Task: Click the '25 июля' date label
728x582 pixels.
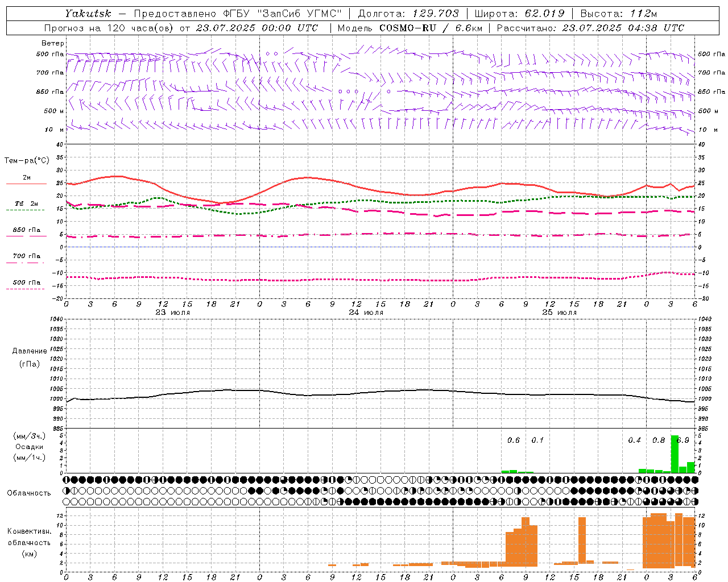Action: (x=559, y=312)
